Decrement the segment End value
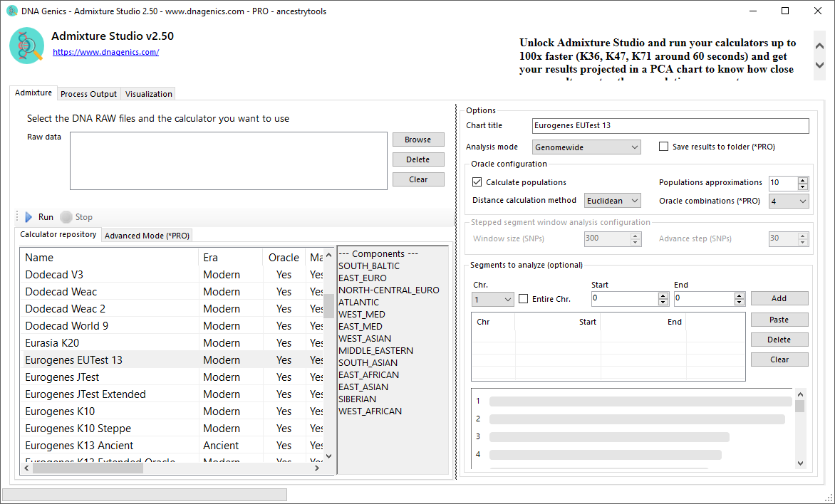Screen dimensions: 835x504 coord(739,303)
